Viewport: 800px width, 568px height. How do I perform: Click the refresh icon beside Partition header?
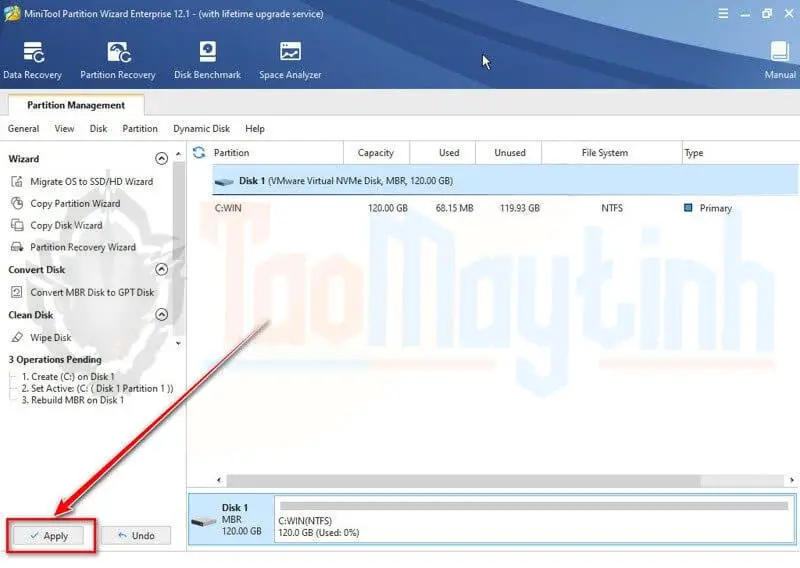[199, 153]
